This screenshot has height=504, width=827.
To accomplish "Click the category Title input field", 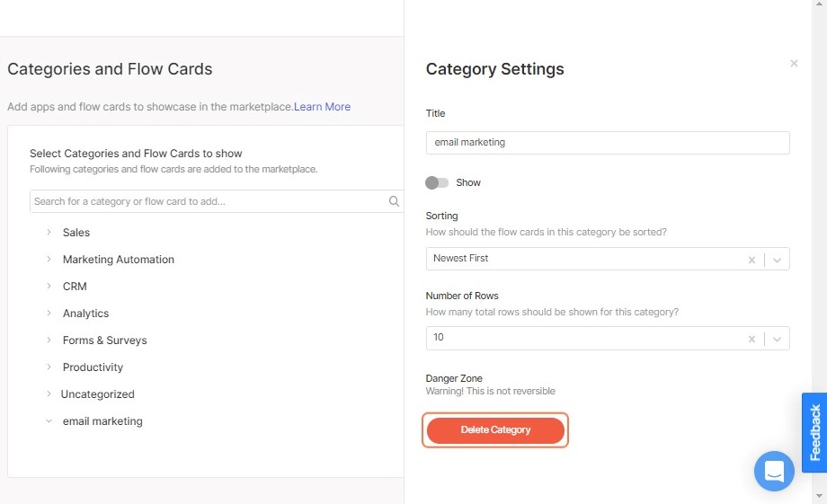I will pyautogui.click(x=608, y=142).
